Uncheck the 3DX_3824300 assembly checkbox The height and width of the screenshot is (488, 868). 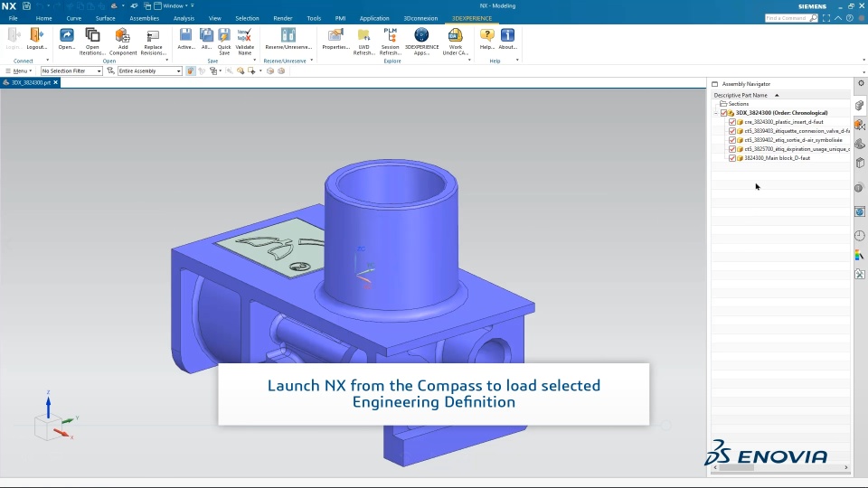(x=723, y=113)
